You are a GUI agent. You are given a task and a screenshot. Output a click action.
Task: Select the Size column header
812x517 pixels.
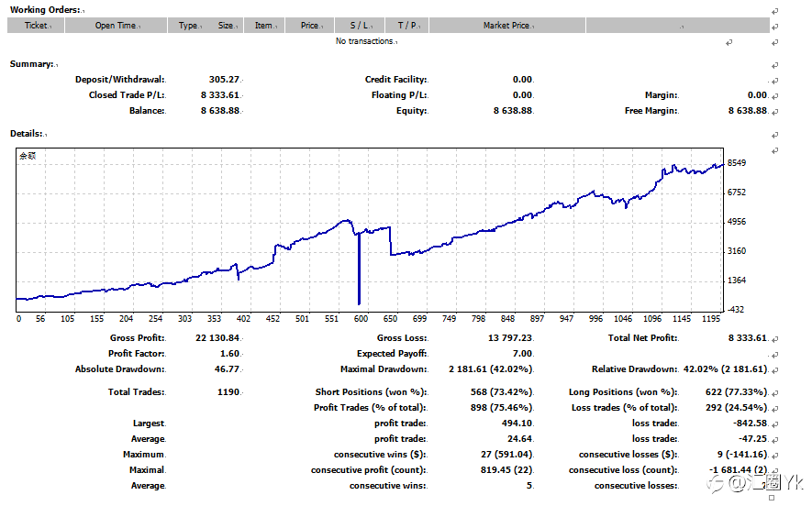pyautogui.click(x=227, y=26)
